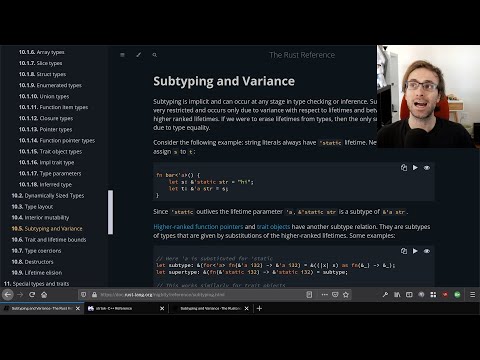480x360 pixels.
Task: Go to 10.8. Destructors
Action: pos(32,262)
